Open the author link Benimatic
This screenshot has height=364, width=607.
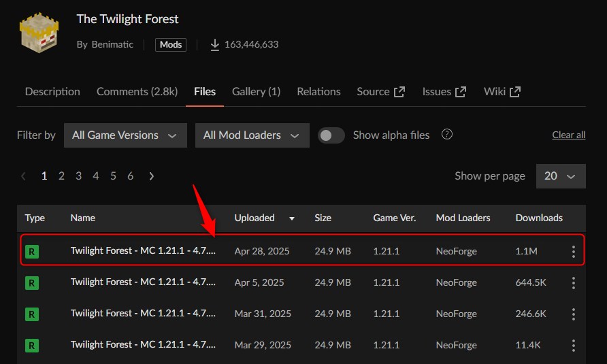coord(112,44)
